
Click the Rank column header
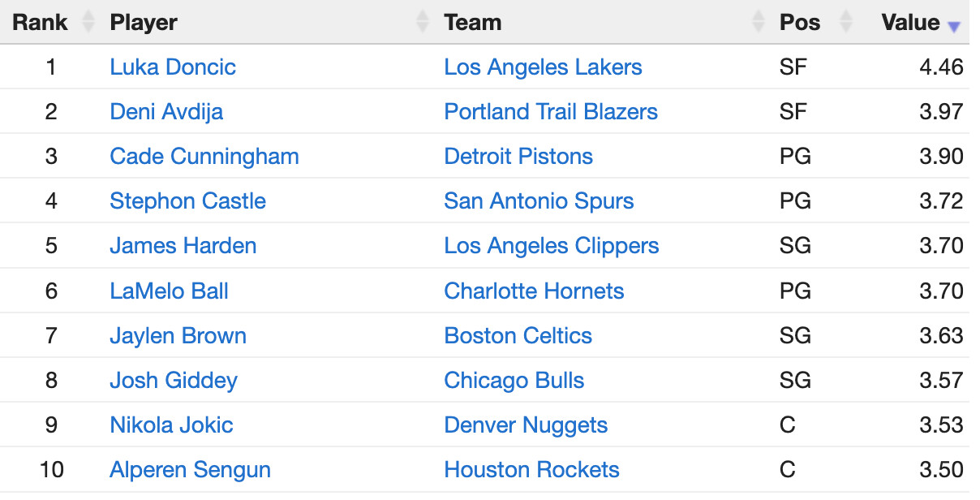[40, 22]
